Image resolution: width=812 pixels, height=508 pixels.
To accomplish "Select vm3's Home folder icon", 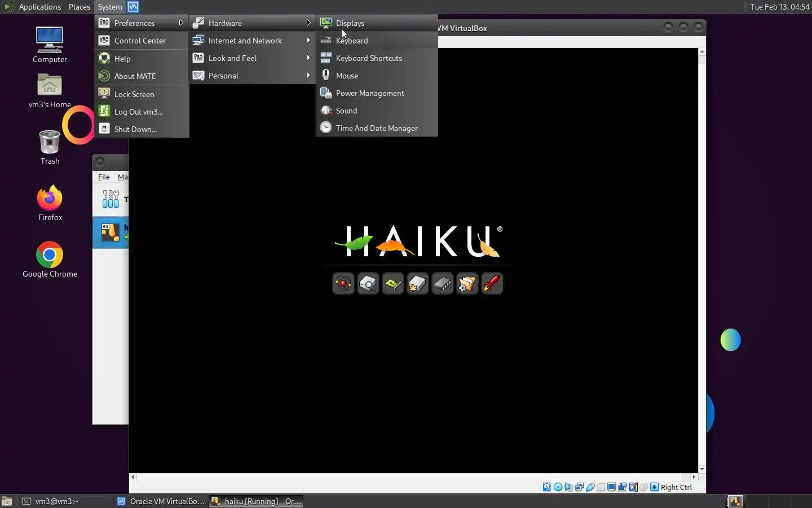I will pos(50,91).
